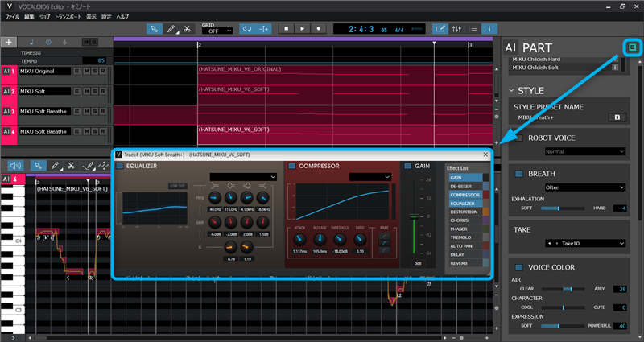This screenshot has height=342, width=644.
Task: Click the music note icon above tracks
Action: click(x=31, y=42)
